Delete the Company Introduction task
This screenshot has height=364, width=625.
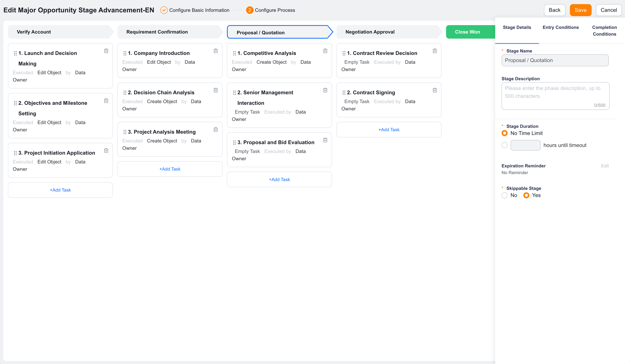(216, 51)
